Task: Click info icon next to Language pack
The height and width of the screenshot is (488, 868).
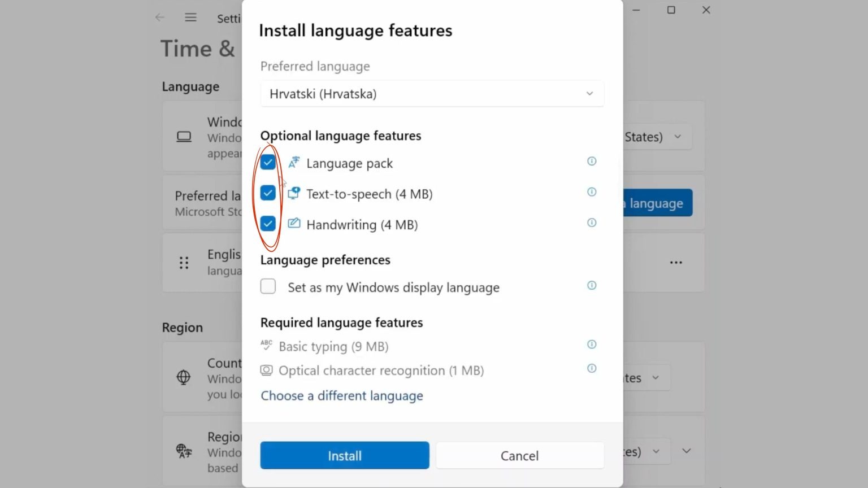Action: 592,162
